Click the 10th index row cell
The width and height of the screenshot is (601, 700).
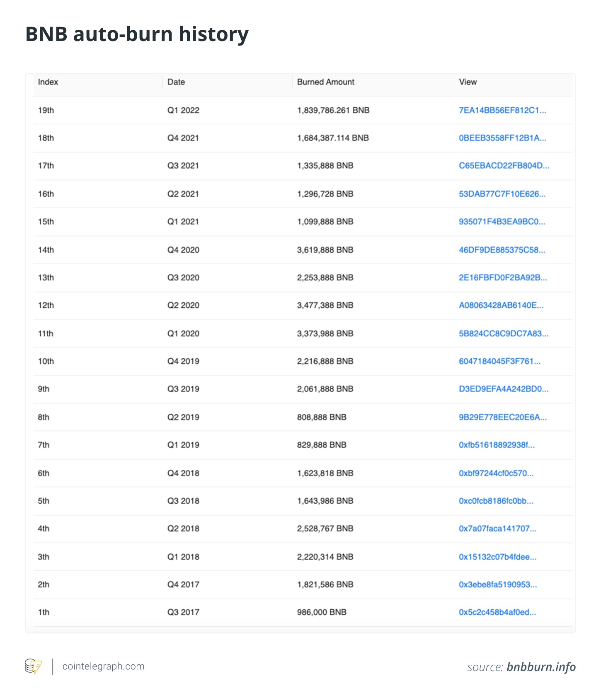(x=46, y=361)
